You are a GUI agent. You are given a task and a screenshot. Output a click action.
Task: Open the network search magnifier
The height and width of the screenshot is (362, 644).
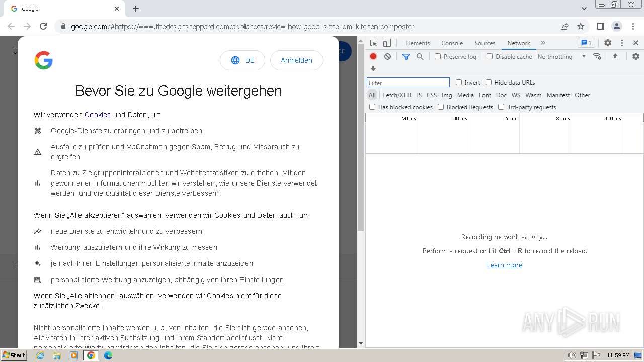(x=420, y=57)
